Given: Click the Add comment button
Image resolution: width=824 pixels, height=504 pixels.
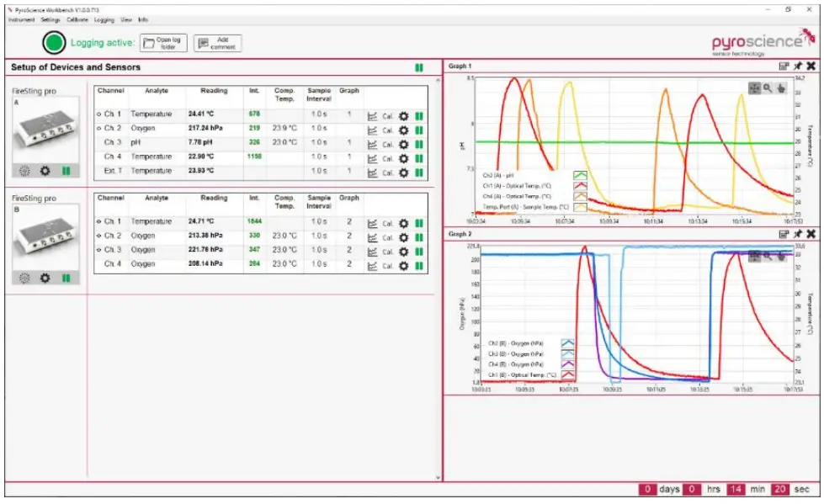Looking at the screenshot, I should point(217,43).
